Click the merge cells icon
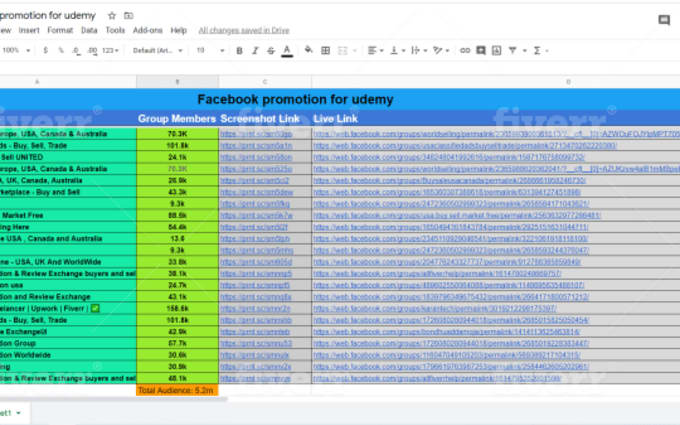This screenshot has height=425, width=680. click(x=343, y=51)
